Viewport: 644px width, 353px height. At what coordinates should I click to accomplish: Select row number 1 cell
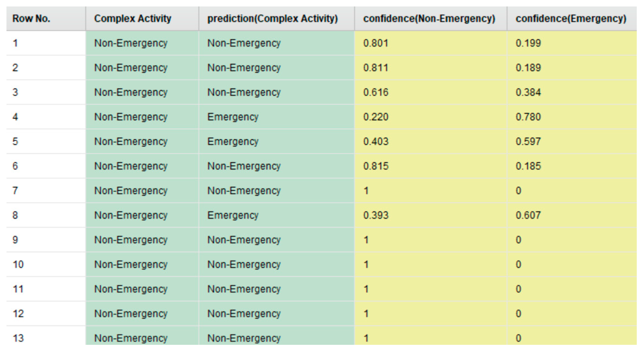tap(15, 43)
